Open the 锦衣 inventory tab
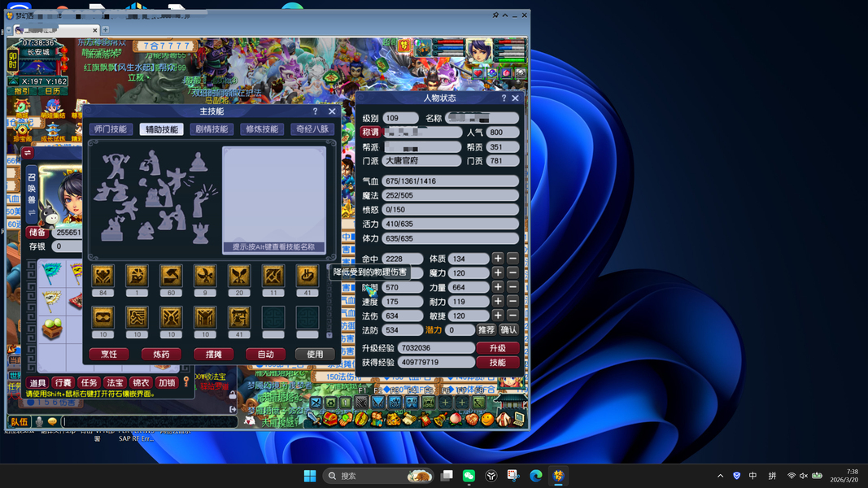The image size is (868, 488). pyautogui.click(x=141, y=382)
